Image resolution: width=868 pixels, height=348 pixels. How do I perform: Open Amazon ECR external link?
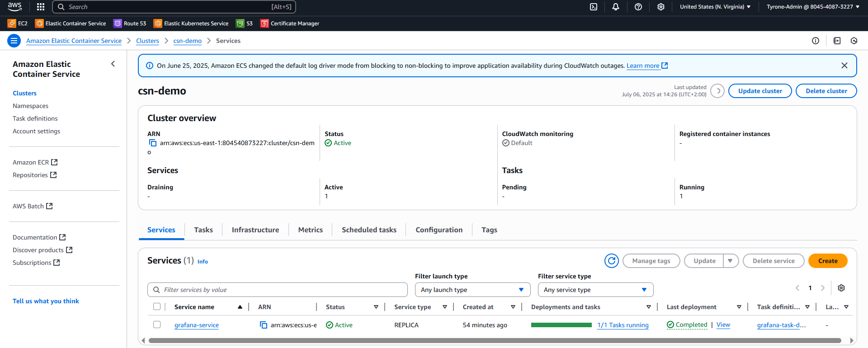35,162
